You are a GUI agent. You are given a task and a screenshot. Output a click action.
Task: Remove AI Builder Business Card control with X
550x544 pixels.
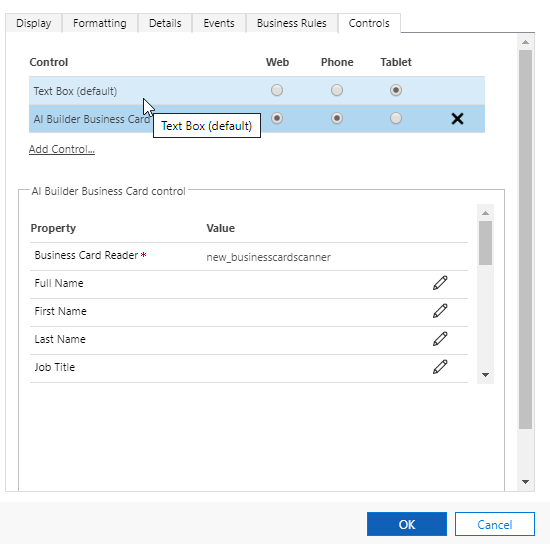point(457,119)
